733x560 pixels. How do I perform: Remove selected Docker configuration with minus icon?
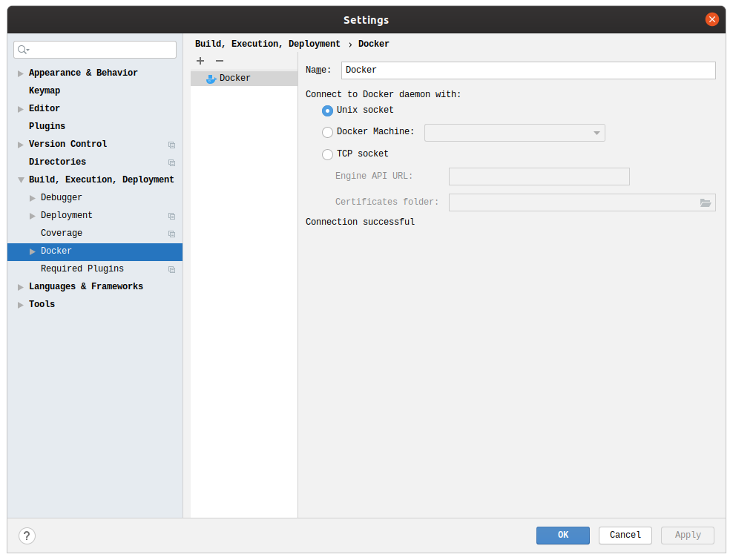(x=220, y=61)
